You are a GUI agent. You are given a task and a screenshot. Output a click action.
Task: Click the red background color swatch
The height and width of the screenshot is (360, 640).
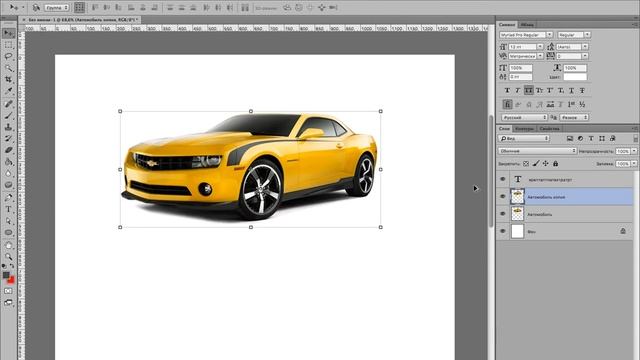(11, 280)
